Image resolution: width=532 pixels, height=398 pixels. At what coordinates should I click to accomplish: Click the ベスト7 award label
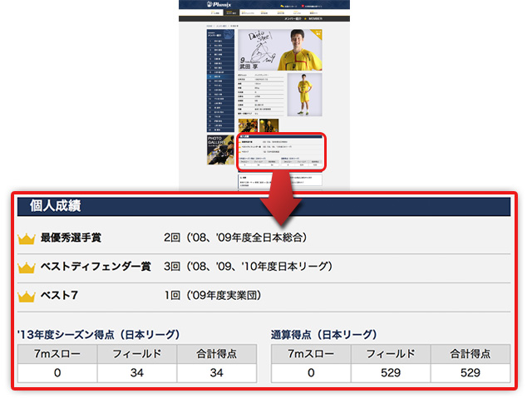[59, 295]
